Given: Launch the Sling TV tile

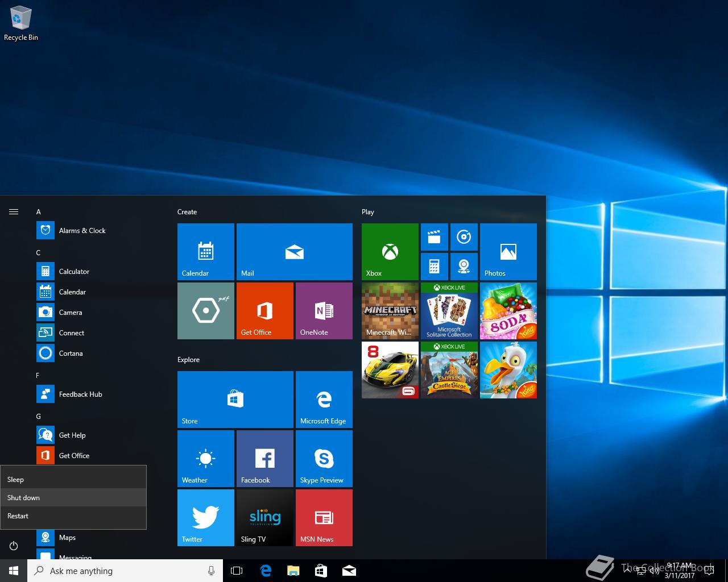Looking at the screenshot, I should pyautogui.click(x=265, y=518).
